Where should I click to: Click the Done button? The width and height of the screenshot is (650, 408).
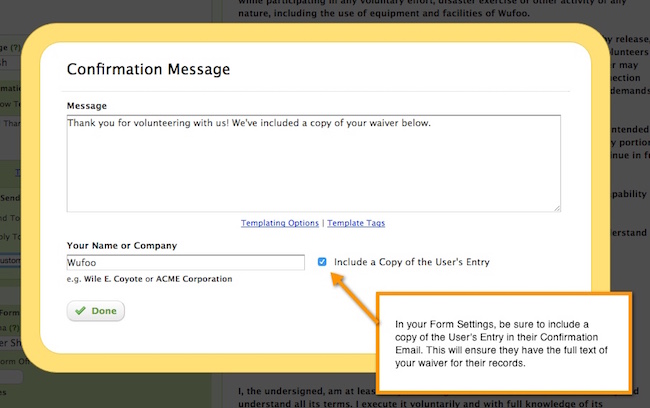(x=96, y=311)
